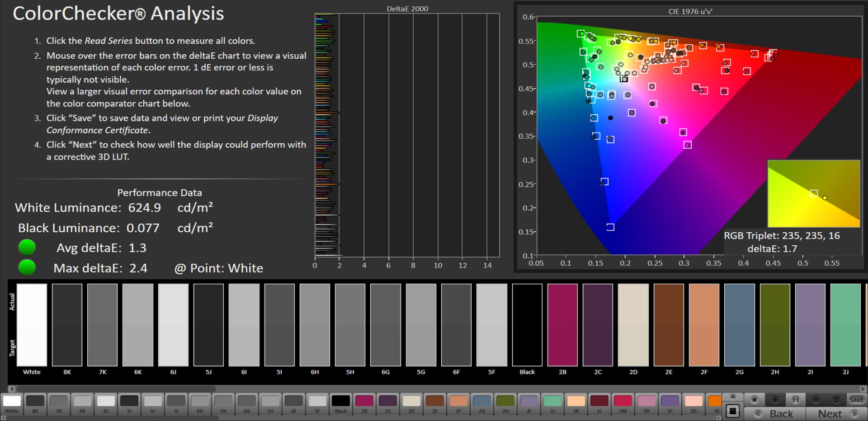Go Back to the previous page
The height and width of the screenshot is (421, 868).
(774, 414)
